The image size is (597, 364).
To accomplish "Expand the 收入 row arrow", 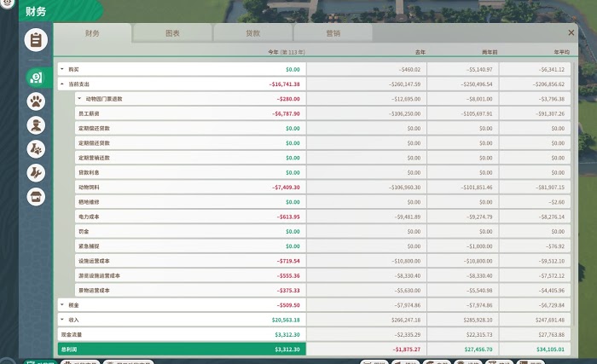I will 62,320.
